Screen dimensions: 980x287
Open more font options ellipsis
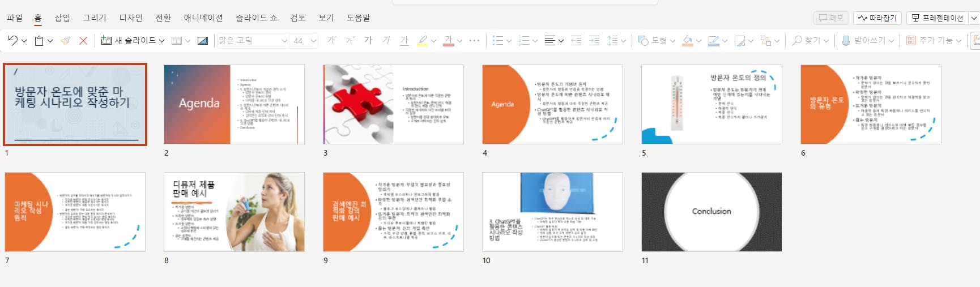[475, 41]
